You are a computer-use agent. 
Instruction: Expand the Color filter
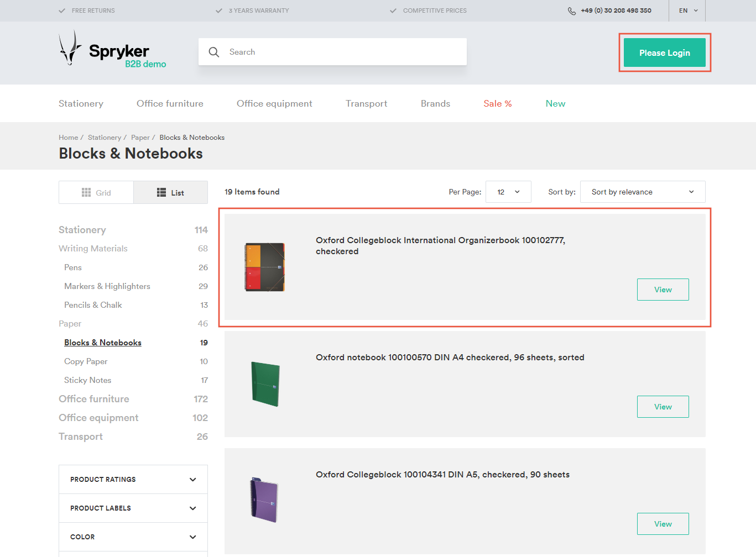[133, 537]
